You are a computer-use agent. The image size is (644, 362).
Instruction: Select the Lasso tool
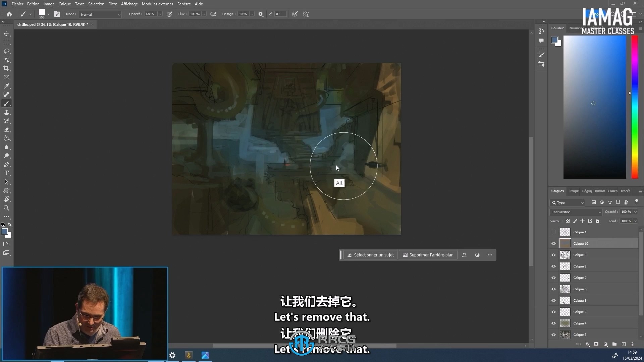point(6,51)
